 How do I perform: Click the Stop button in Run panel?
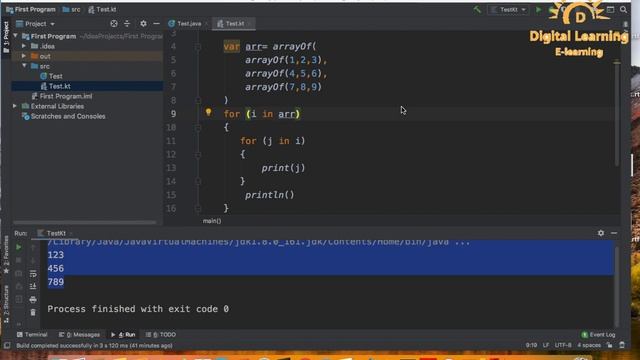pos(18,260)
